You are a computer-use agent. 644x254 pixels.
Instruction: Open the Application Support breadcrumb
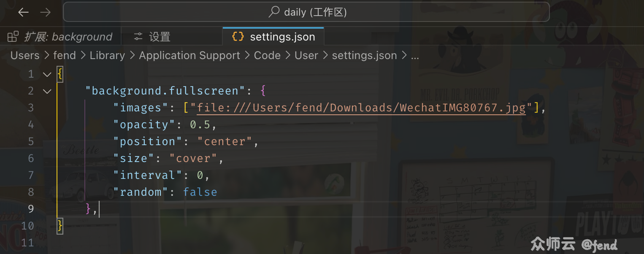tap(189, 56)
